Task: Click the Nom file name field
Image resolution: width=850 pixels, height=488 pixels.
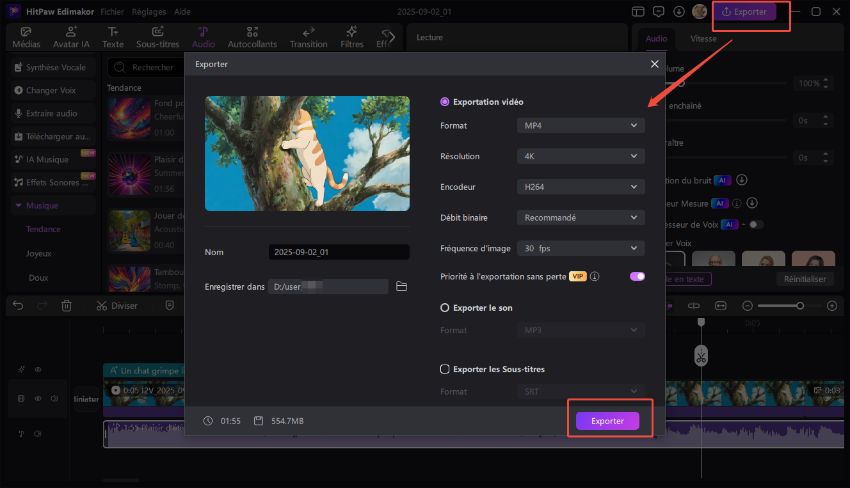Action: tap(339, 252)
